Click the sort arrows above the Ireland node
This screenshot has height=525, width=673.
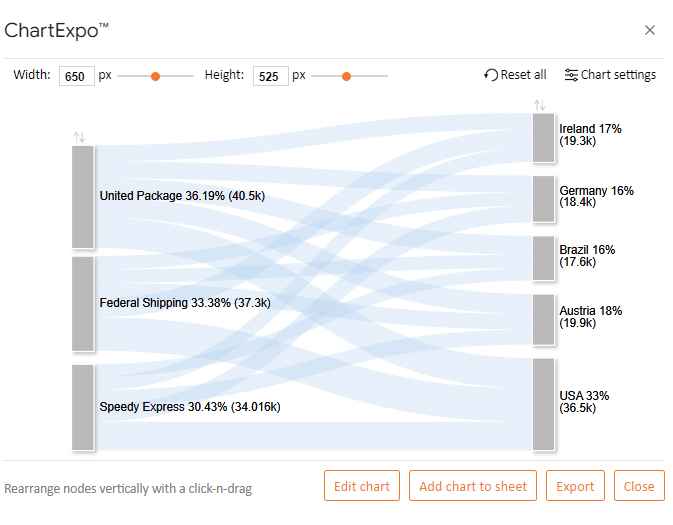pyautogui.click(x=540, y=105)
